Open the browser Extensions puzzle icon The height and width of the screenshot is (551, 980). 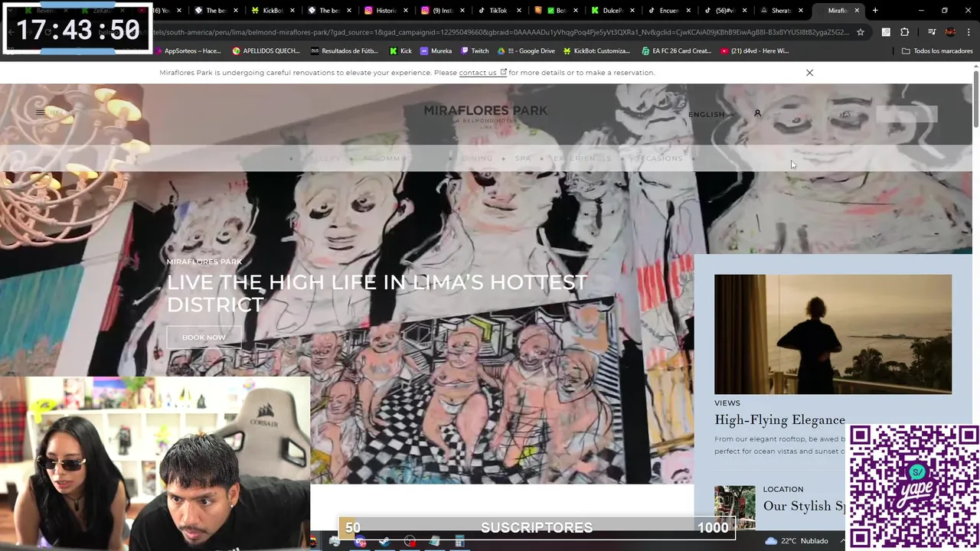(904, 32)
